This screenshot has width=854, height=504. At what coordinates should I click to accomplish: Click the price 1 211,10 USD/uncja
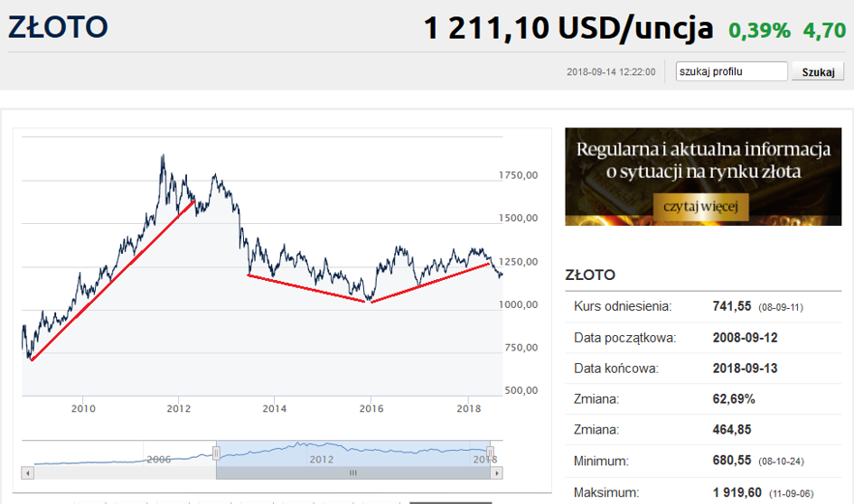568,28
